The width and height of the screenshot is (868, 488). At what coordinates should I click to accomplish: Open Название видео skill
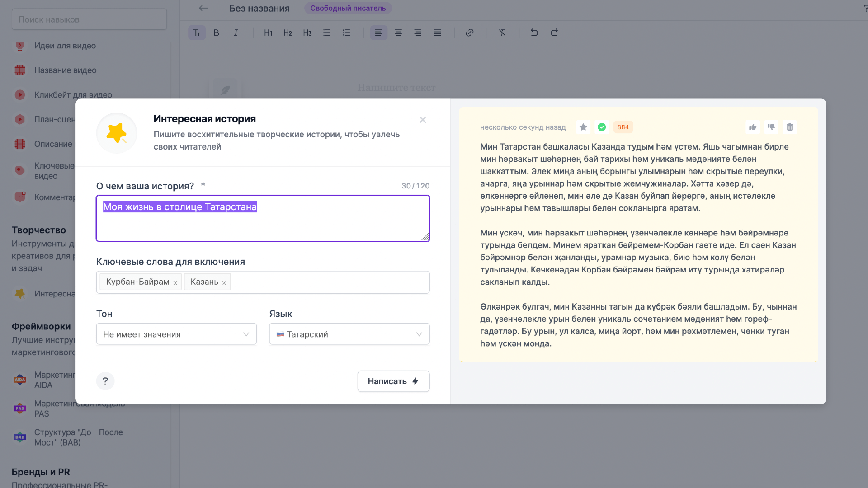click(x=65, y=70)
